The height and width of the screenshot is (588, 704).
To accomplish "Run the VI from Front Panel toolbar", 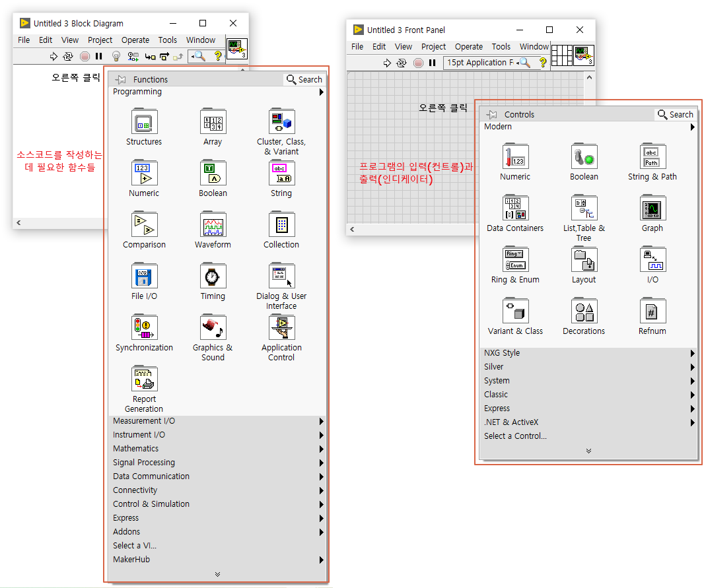I will pyautogui.click(x=387, y=63).
